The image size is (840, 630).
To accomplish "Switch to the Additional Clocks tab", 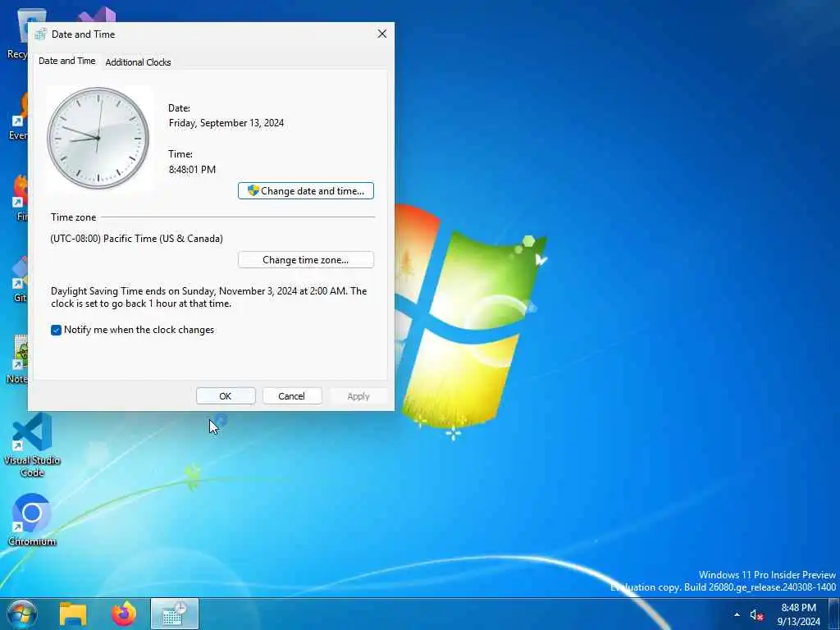I will (x=138, y=62).
